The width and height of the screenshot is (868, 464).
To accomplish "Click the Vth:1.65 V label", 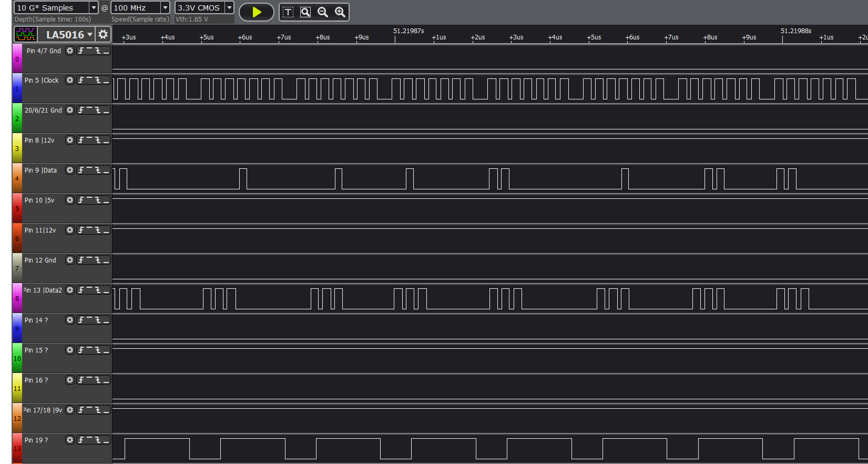I will [x=192, y=19].
